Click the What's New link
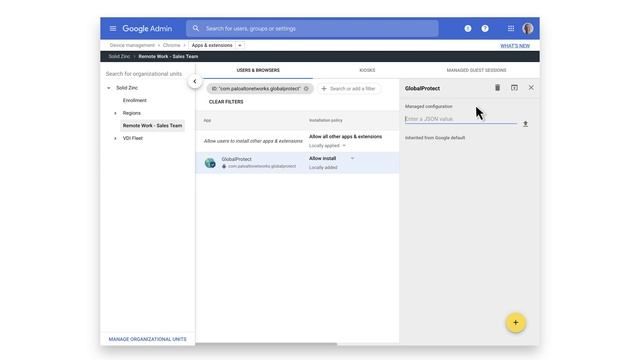Image resolution: width=640 pixels, height=360 pixels. pos(515,46)
